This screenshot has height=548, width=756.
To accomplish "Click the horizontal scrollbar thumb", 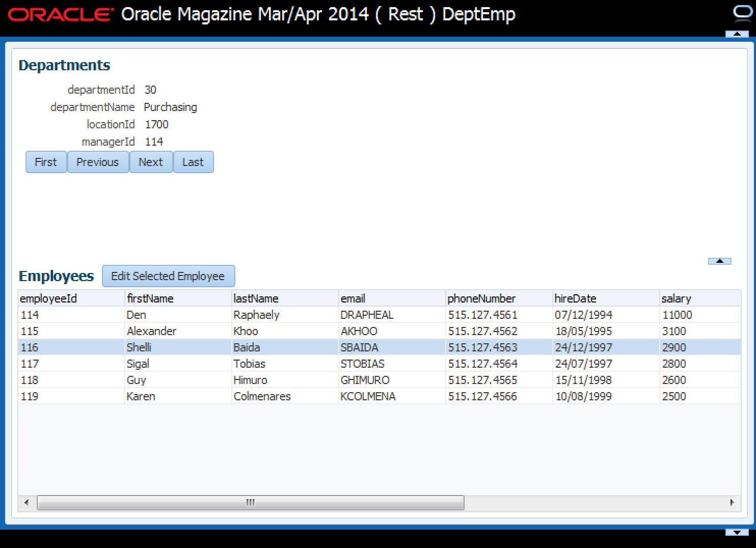I will [x=250, y=503].
